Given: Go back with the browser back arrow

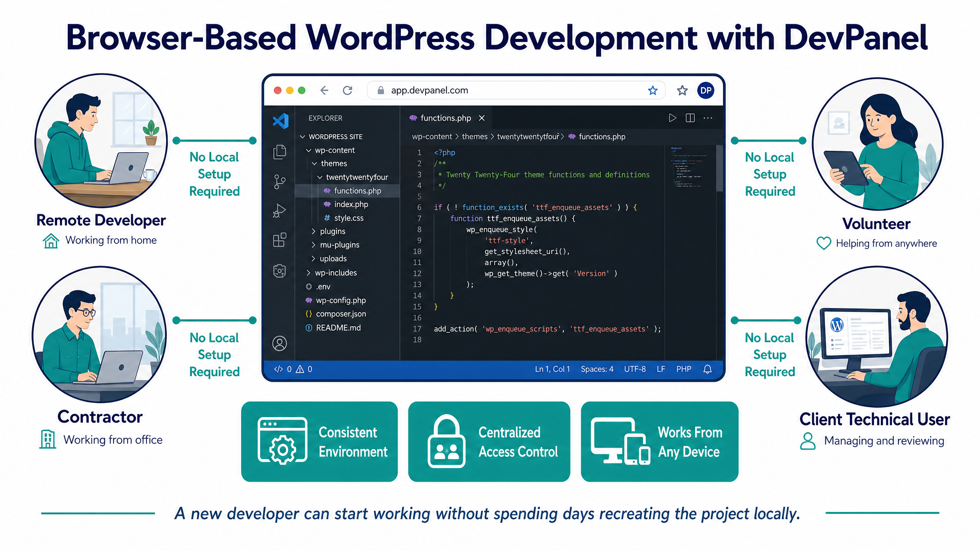Looking at the screenshot, I should (324, 90).
